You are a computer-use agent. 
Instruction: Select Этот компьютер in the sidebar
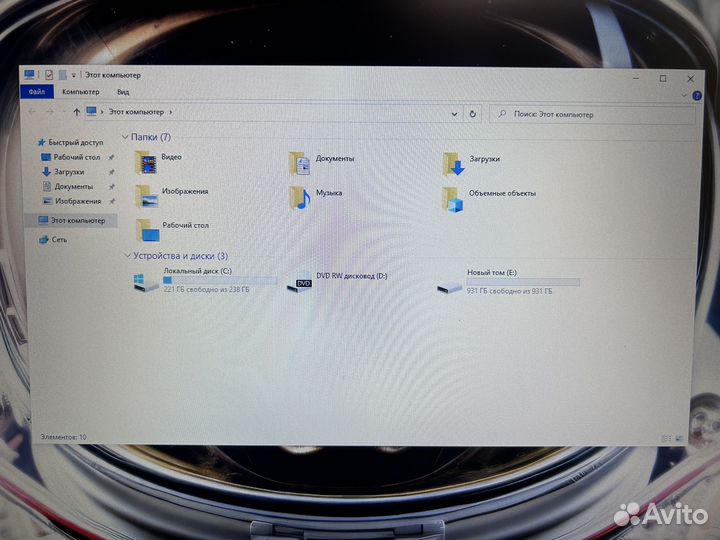(72, 220)
